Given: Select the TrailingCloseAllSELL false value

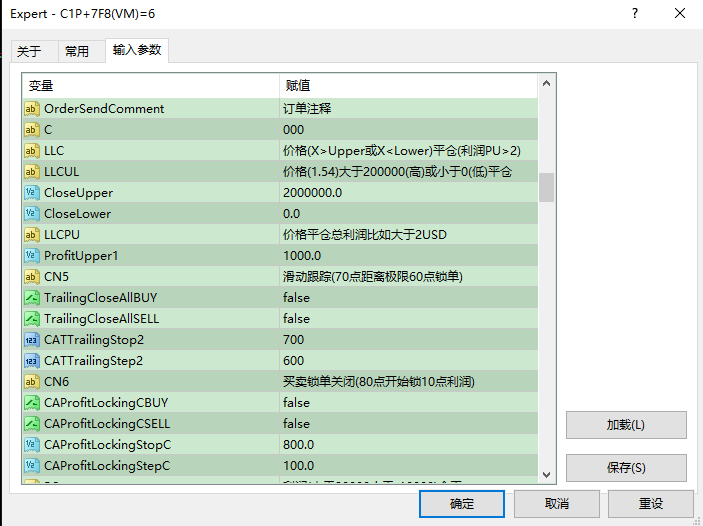Looking at the screenshot, I should 296,319.
